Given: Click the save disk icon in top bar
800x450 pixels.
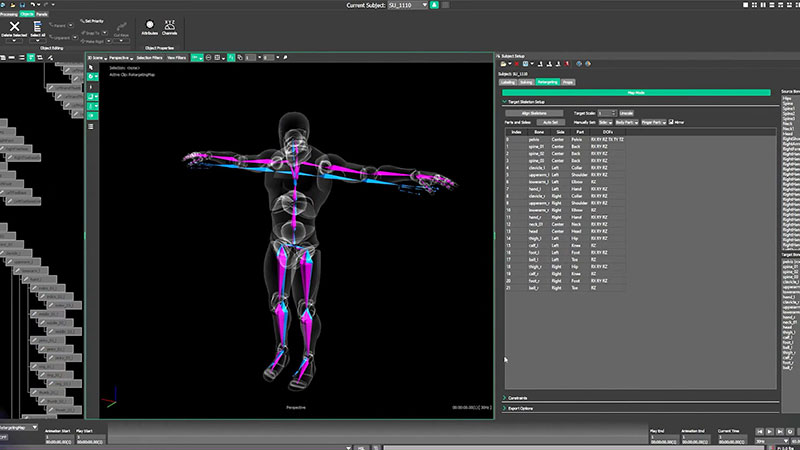Looking at the screenshot, I should point(22,5).
